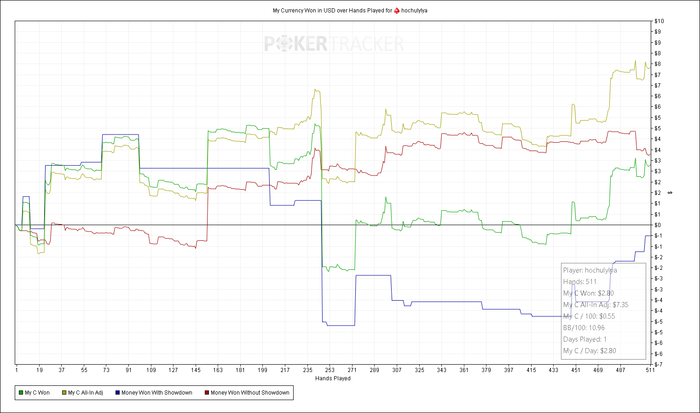Click x-axis tick label 253

point(329,370)
